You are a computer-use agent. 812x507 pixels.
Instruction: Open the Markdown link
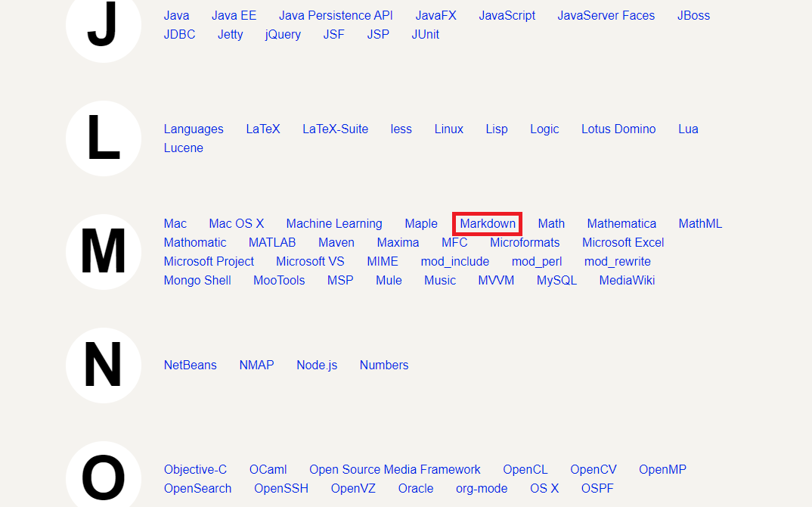point(488,223)
